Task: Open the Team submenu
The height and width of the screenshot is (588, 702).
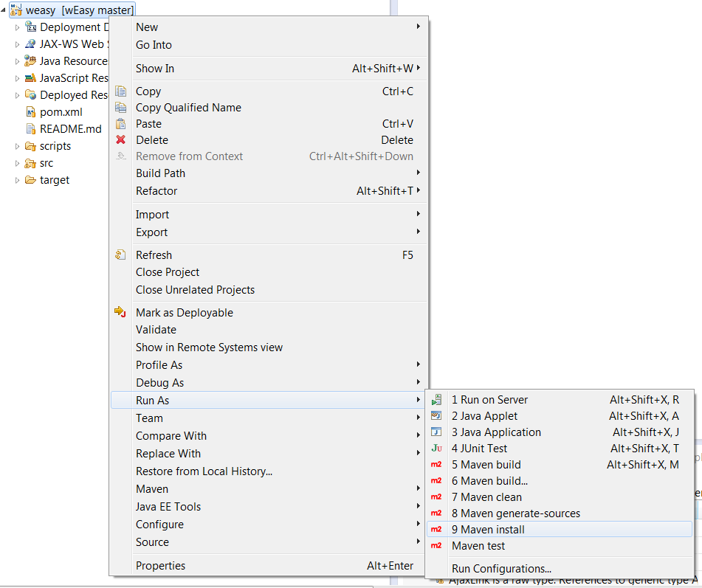Action: [149, 418]
